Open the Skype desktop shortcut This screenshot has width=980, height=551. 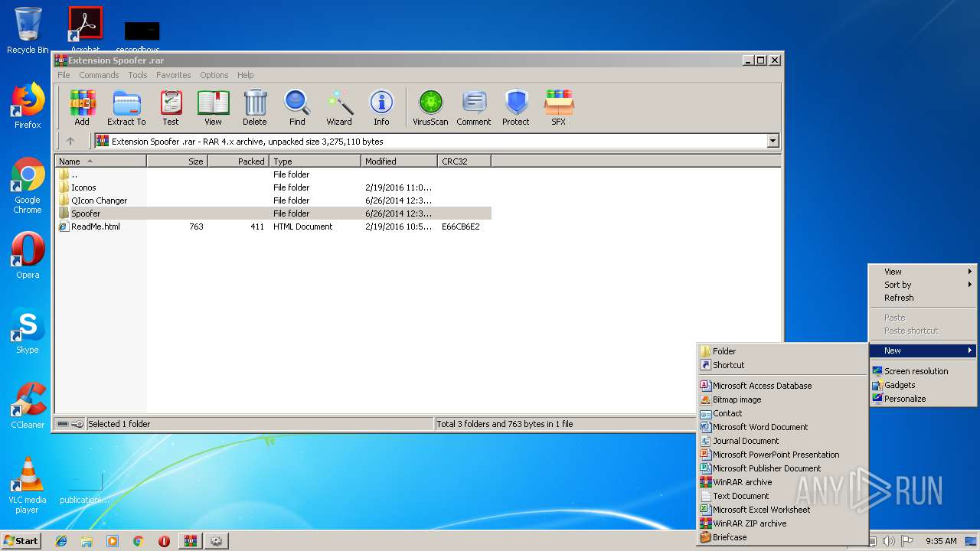point(28,331)
